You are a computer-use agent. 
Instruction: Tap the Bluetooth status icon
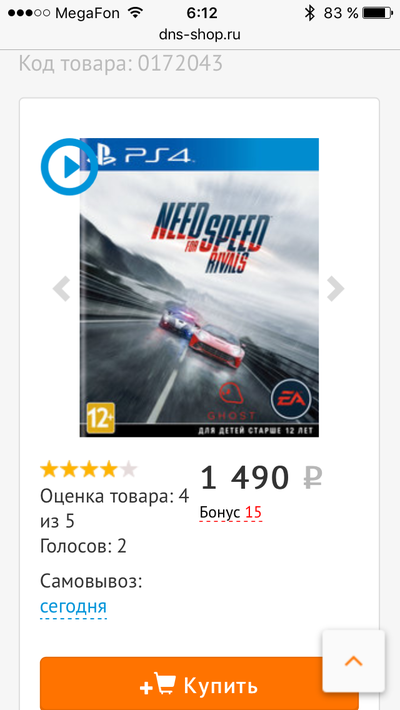point(309,13)
